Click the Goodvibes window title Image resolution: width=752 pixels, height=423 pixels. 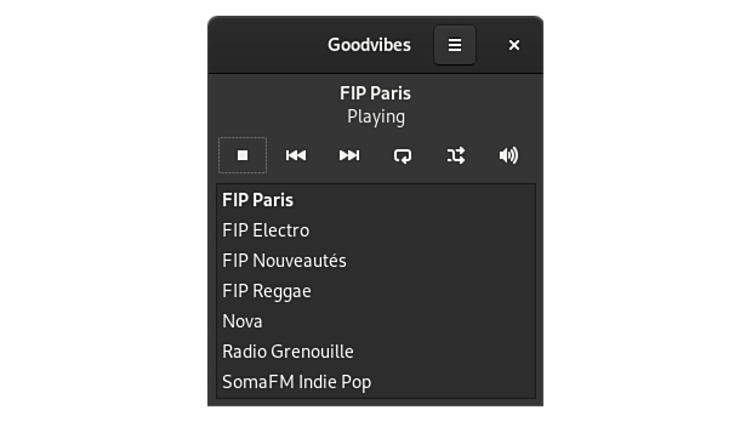coord(369,45)
